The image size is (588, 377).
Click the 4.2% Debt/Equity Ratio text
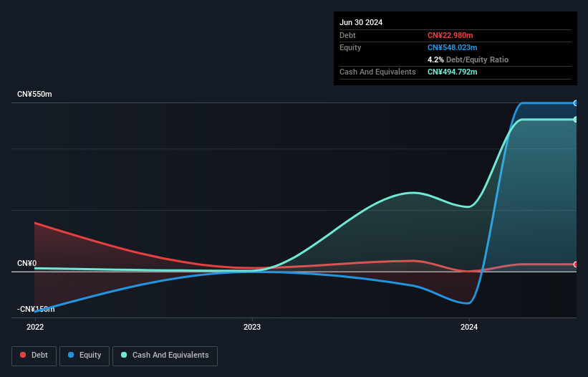point(468,59)
